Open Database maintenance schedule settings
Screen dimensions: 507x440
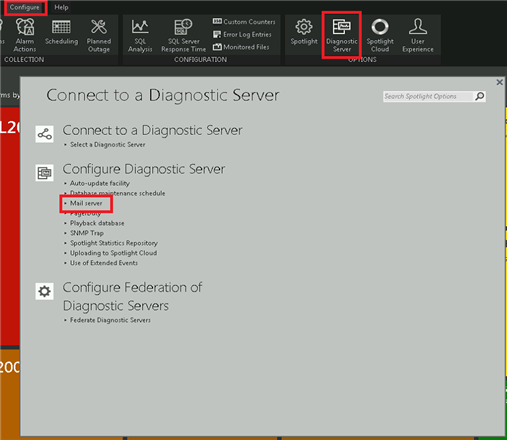117,193
